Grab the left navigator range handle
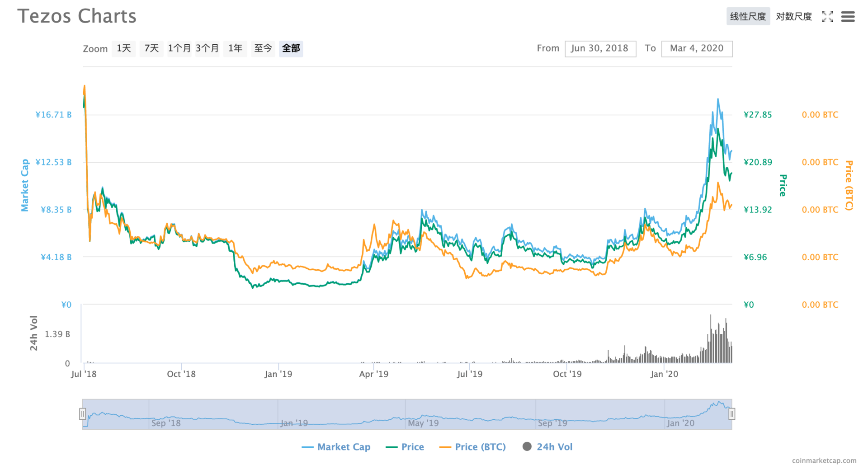Image resolution: width=868 pixels, height=469 pixels. pyautogui.click(x=82, y=413)
